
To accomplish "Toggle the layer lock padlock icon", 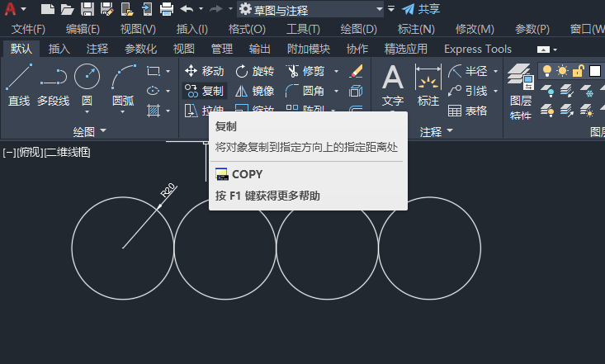I will click(578, 71).
